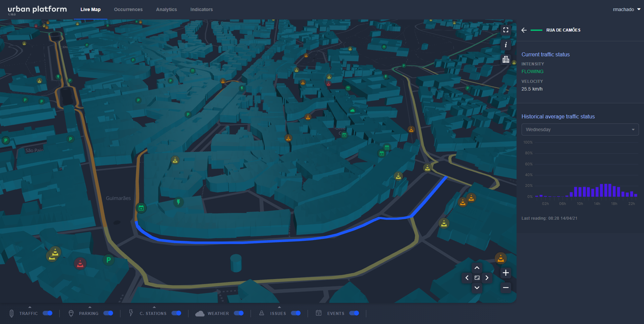This screenshot has width=644, height=324.
Task: Go back from Rua de Camões panel
Action: tap(524, 30)
